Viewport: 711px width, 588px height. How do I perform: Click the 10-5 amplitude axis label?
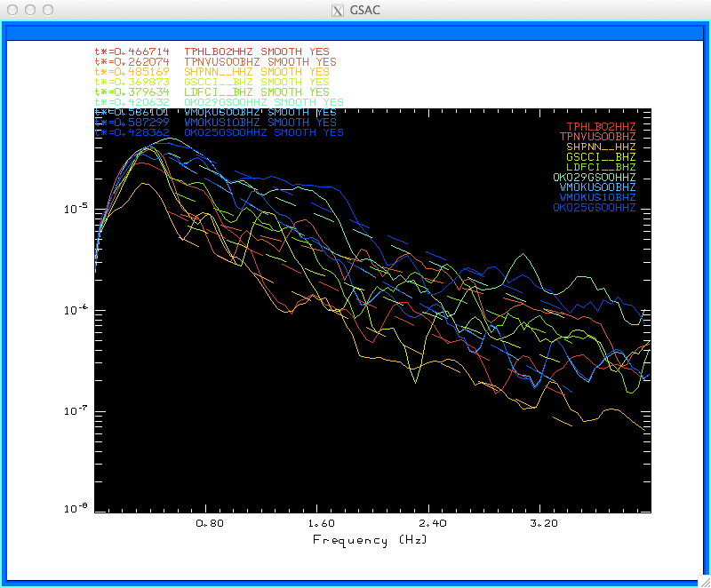[76, 208]
